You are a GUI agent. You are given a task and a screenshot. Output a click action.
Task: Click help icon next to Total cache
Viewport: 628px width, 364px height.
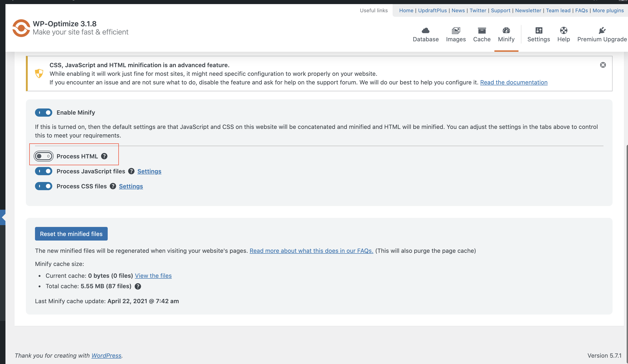[138, 286]
